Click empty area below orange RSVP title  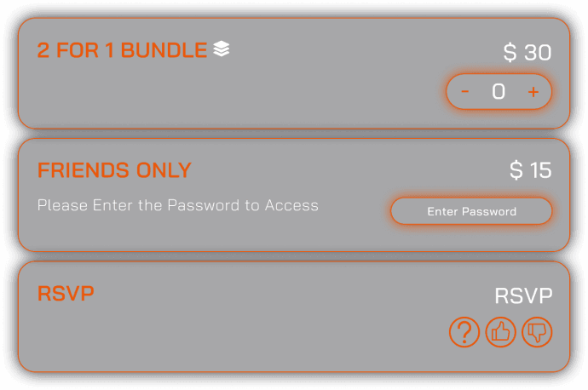pos(187,337)
